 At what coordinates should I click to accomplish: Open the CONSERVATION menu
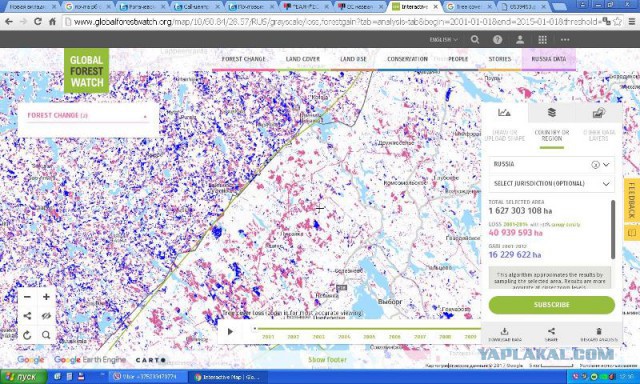pos(407,59)
